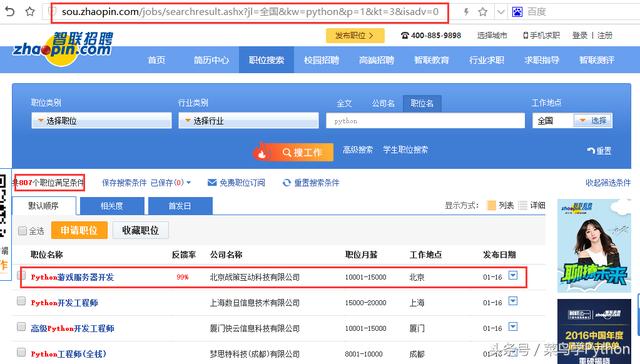This screenshot has height=364, width=640.
Task: Click keyword input containing python
Action: [x=425, y=121]
